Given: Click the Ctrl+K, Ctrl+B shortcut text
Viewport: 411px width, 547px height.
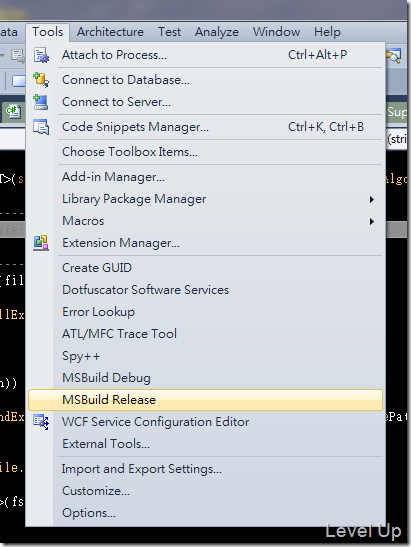Looking at the screenshot, I should pos(326,127).
